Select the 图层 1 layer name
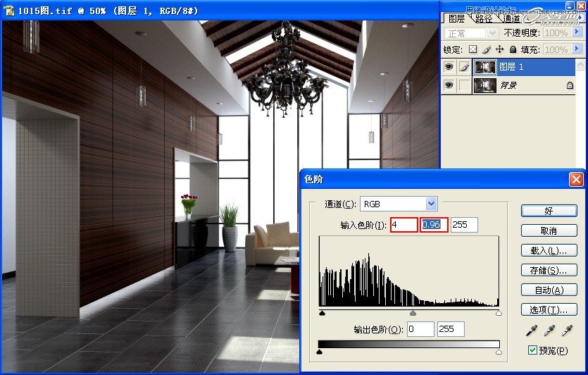 click(511, 67)
